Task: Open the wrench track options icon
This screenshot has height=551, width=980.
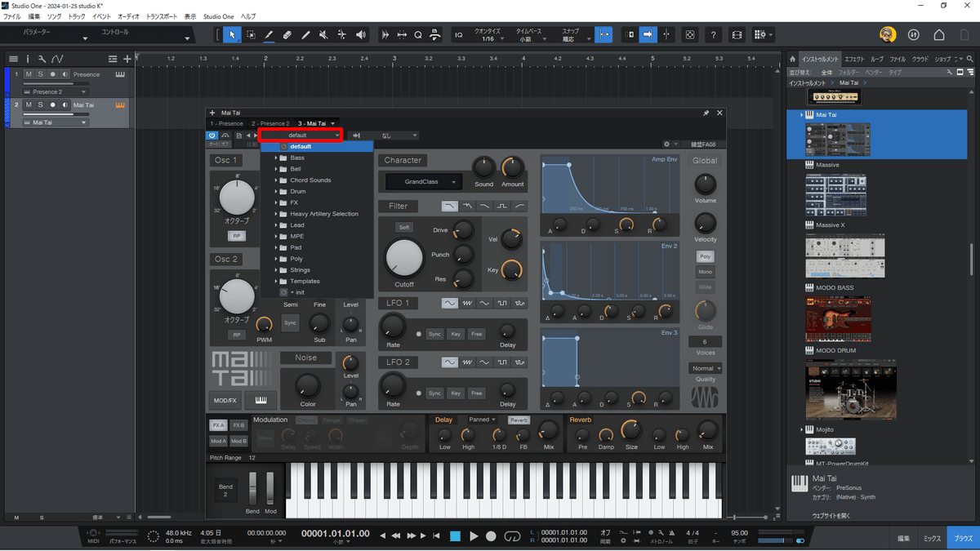Action: coord(43,59)
